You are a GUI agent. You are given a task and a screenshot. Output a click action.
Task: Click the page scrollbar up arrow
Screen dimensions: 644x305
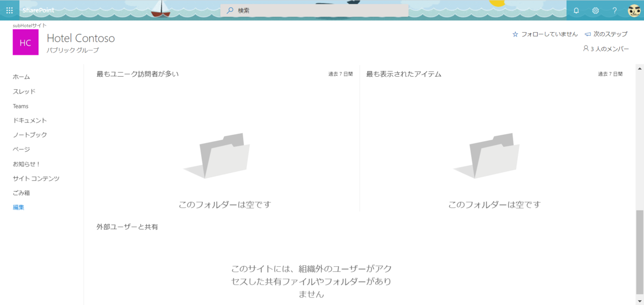[x=639, y=69]
